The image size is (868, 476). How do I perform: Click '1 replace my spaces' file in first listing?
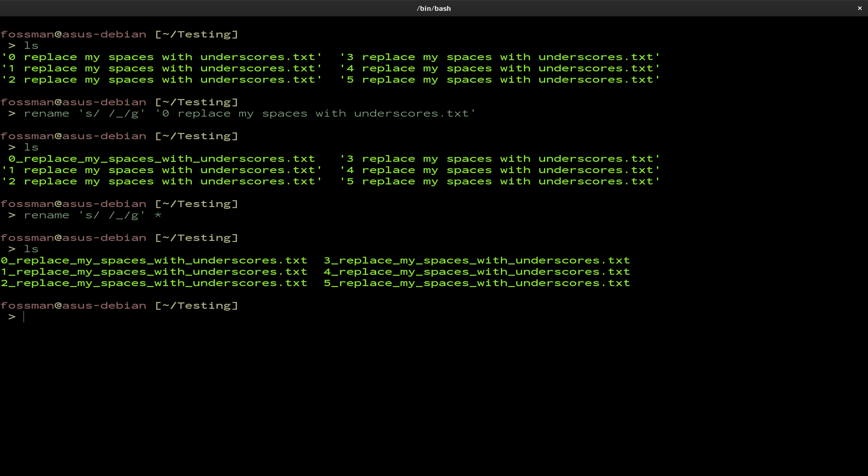[161, 68]
